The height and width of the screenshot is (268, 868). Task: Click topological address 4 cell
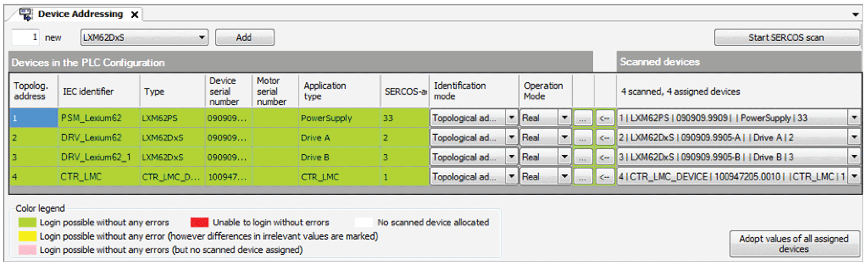click(x=34, y=176)
